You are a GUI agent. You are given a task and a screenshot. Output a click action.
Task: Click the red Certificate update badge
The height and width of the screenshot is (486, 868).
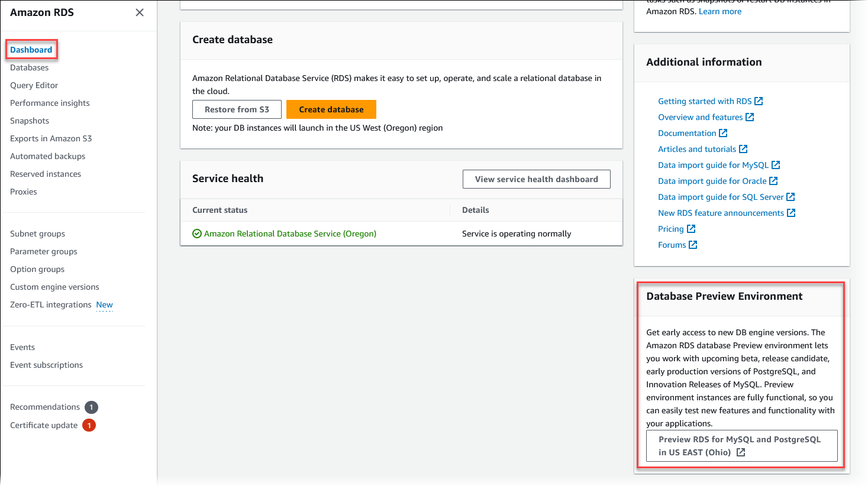tap(89, 425)
